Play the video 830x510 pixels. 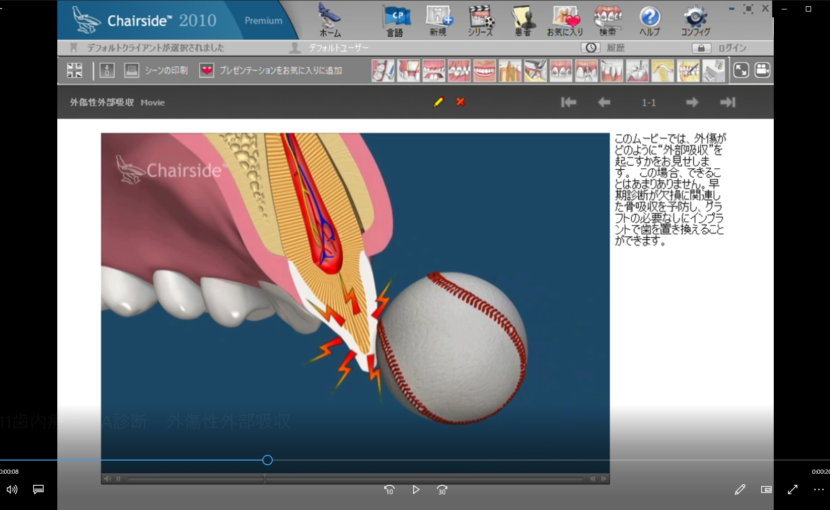pos(416,490)
